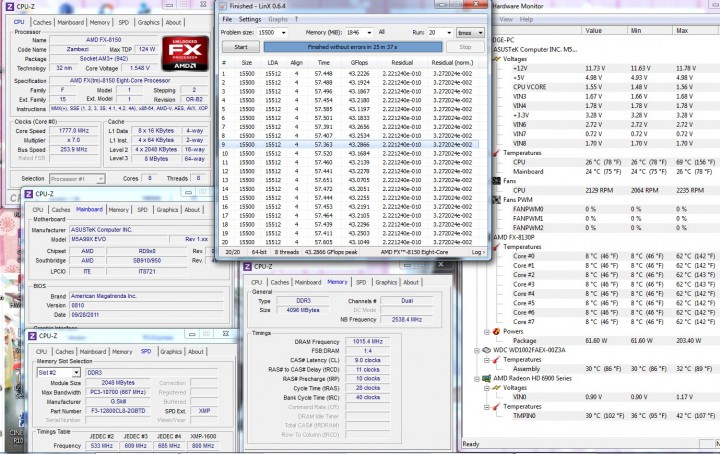Select the TMPIN0 temperature row
This screenshot has width=720, height=454.
[614, 416]
